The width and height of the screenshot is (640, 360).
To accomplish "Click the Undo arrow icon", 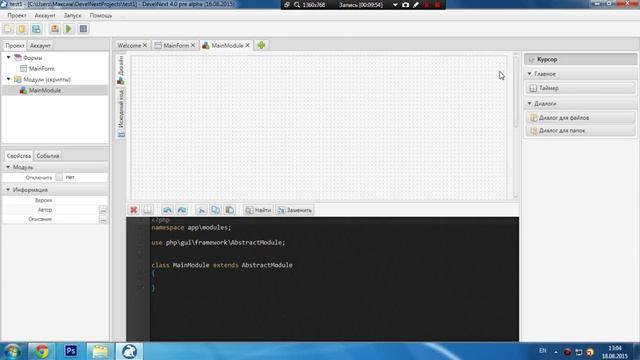I will (167, 210).
